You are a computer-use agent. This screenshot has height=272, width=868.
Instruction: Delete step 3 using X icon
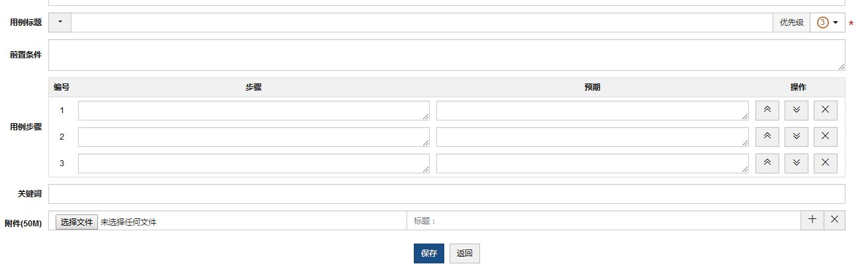(825, 163)
